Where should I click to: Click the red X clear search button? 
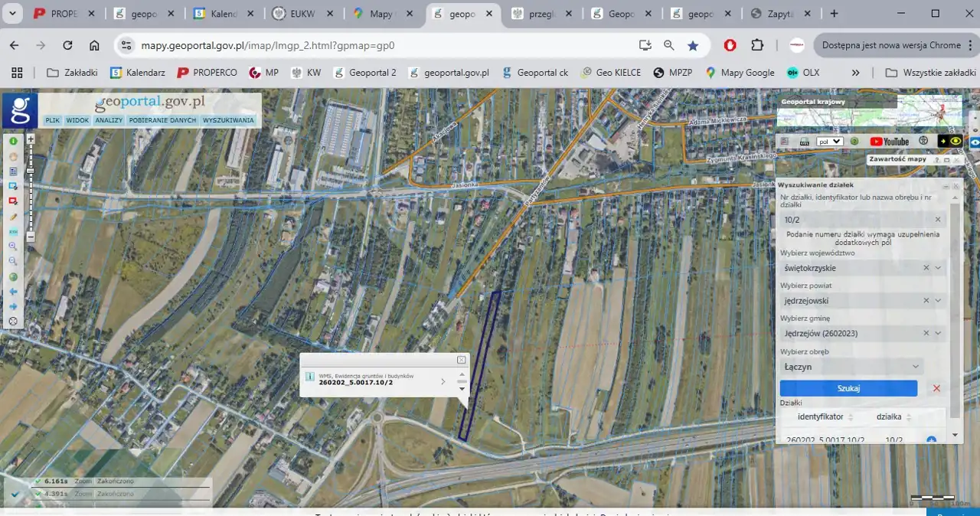pos(936,388)
